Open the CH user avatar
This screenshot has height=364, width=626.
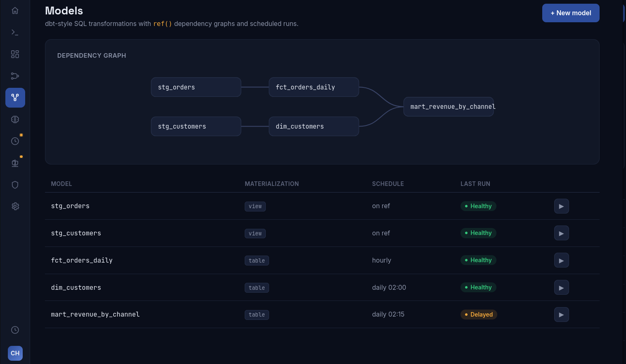tap(15, 353)
